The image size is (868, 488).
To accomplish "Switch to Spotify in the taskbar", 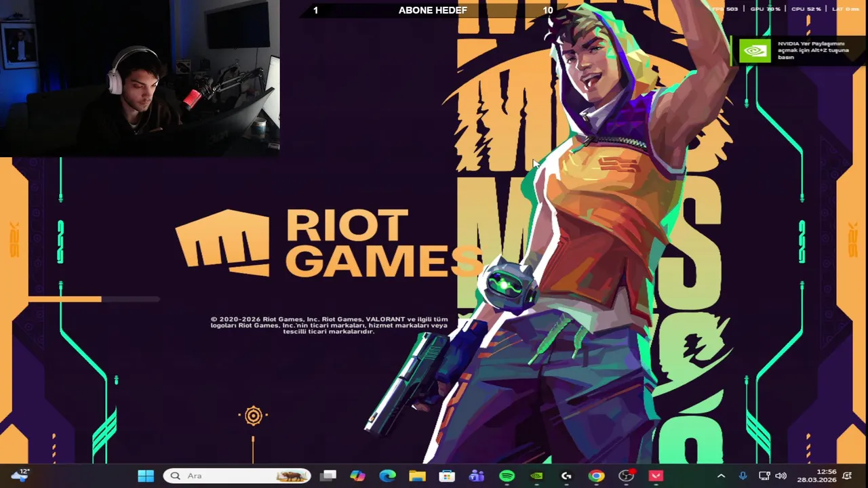I will [x=507, y=476].
